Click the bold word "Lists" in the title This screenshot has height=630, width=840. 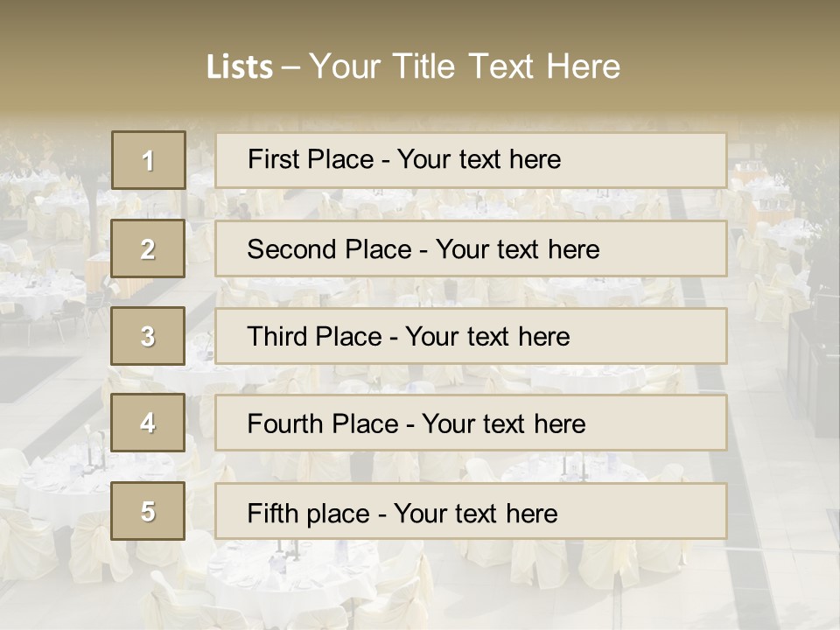[240, 67]
